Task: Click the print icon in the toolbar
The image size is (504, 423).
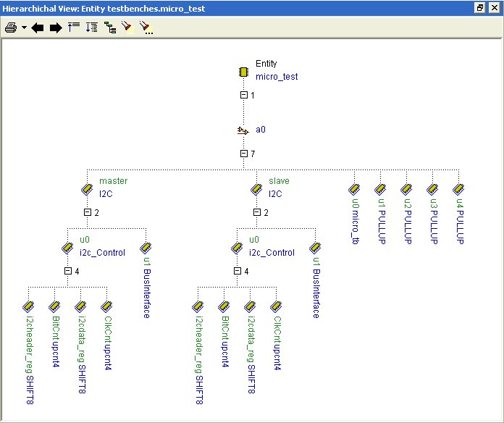Action: [x=11, y=28]
